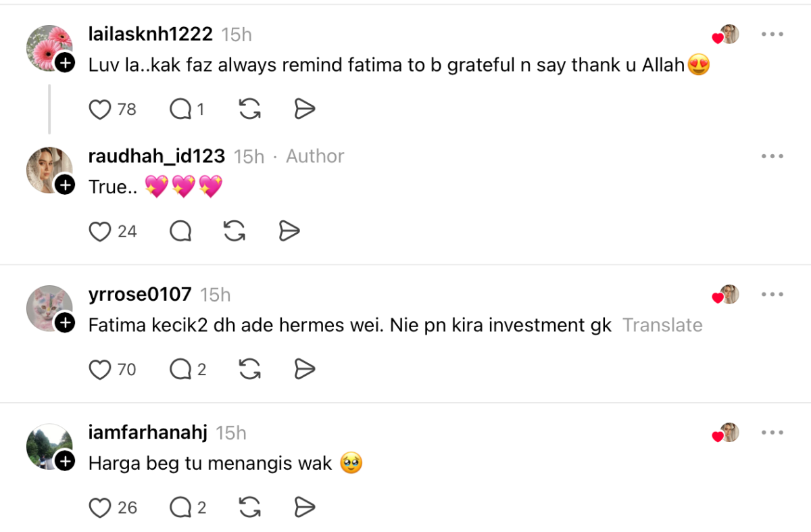This screenshot has height=532, width=811.
Task: Translate yrrose0107's comment
Action: [x=662, y=325]
